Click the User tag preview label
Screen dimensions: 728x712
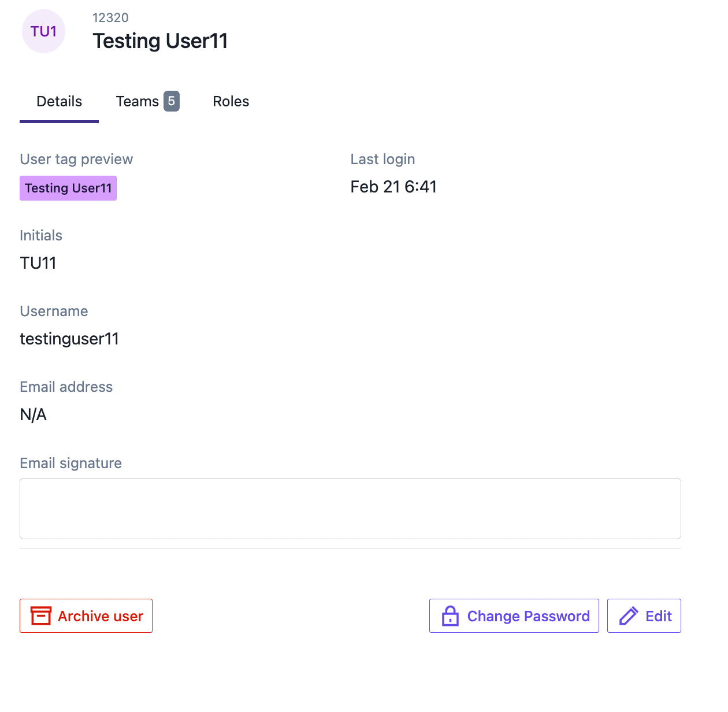[x=76, y=160]
